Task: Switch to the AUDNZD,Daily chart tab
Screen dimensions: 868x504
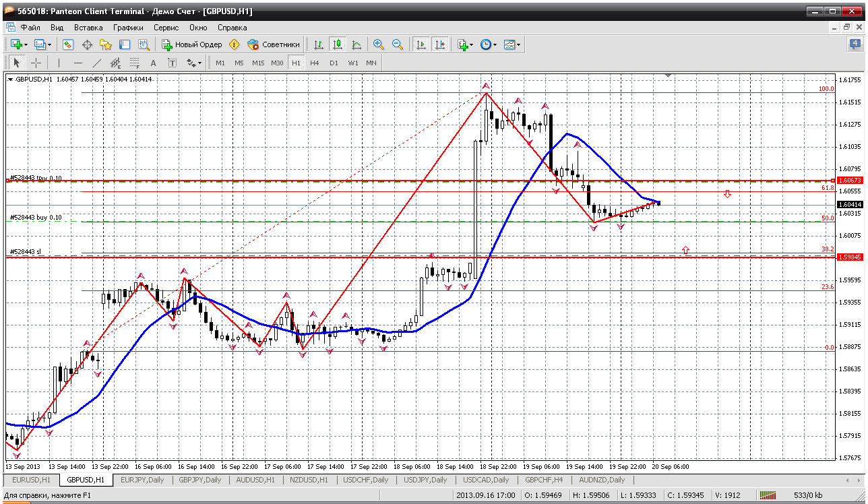Action: click(x=602, y=480)
